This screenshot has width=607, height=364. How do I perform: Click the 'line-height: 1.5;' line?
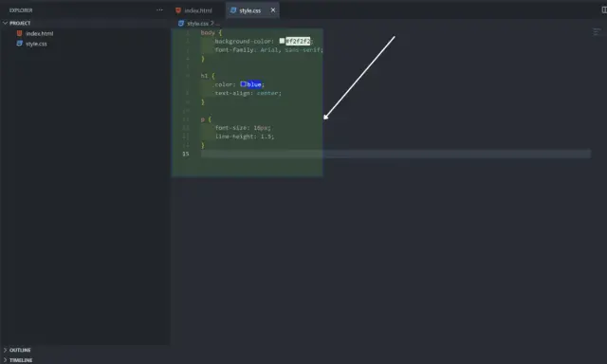245,136
